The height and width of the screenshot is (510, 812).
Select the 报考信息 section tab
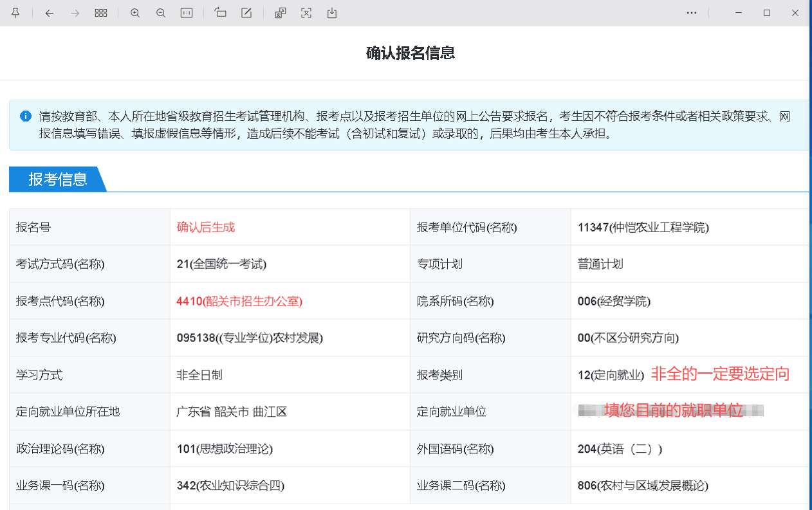pos(57,179)
